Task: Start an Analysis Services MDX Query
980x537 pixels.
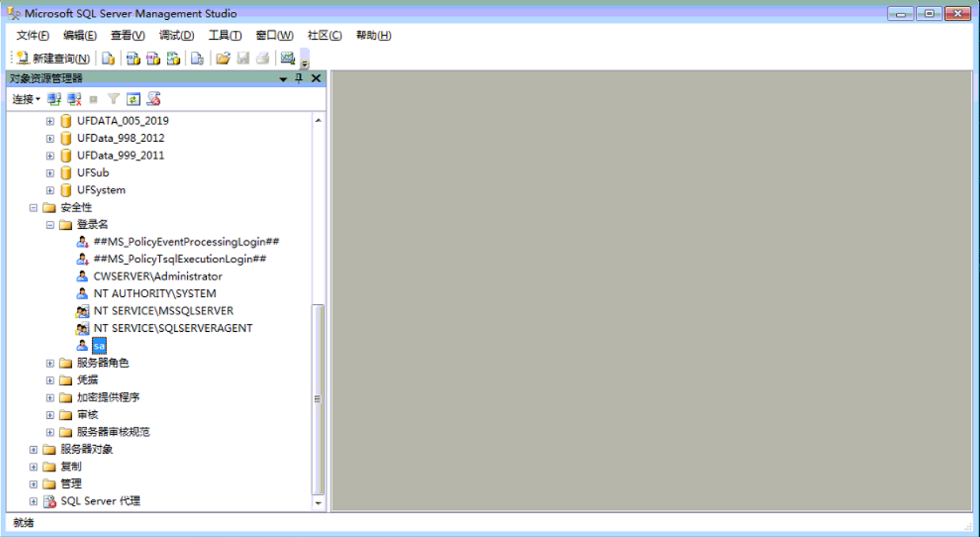Action: tap(134, 59)
